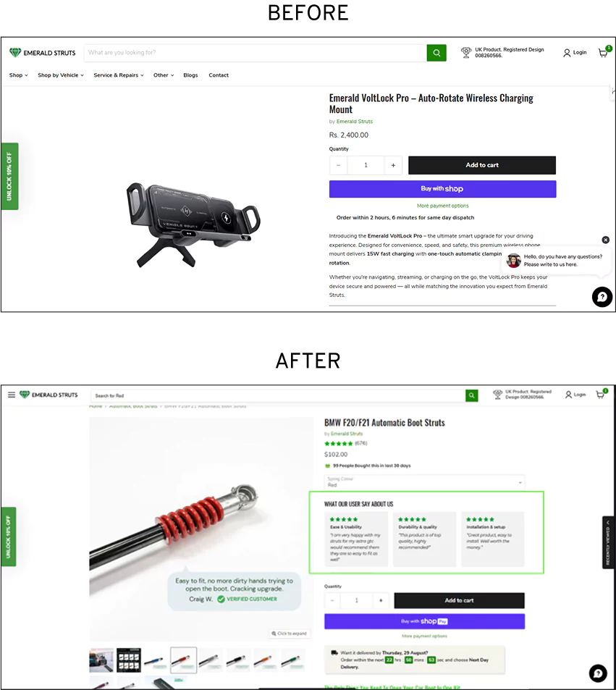Expand the Shop menu dropdown
Screen dimensions: 616x690
coord(19,75)
